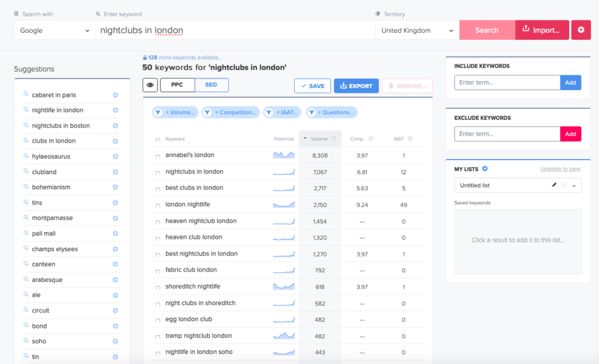Switch to the PPC tab
This screenshot has width=599, height=364.
[177, 85]
